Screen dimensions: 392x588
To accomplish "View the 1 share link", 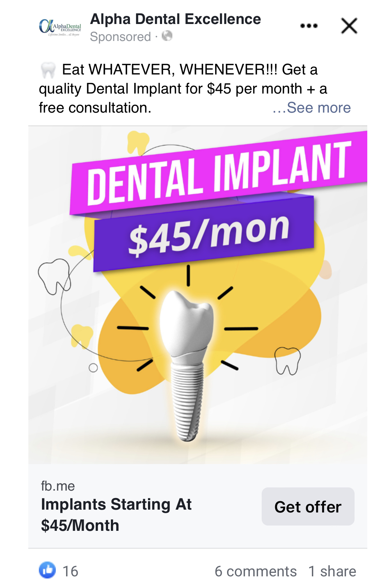I will coord(332,571).
